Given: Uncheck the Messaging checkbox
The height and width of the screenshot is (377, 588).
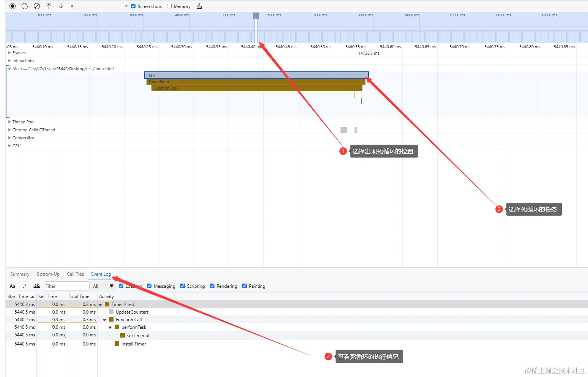Looking at the screenshot, I should point(149,286).
